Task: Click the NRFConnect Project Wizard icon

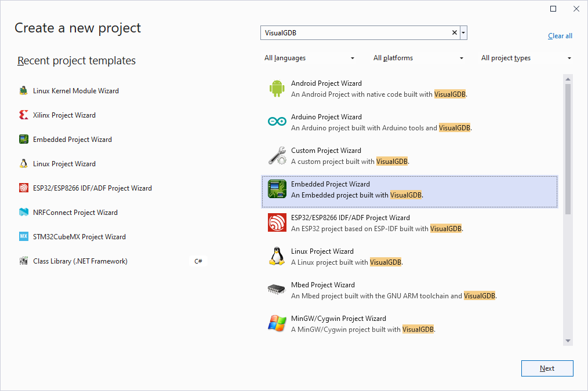Action: coord(24,213)
